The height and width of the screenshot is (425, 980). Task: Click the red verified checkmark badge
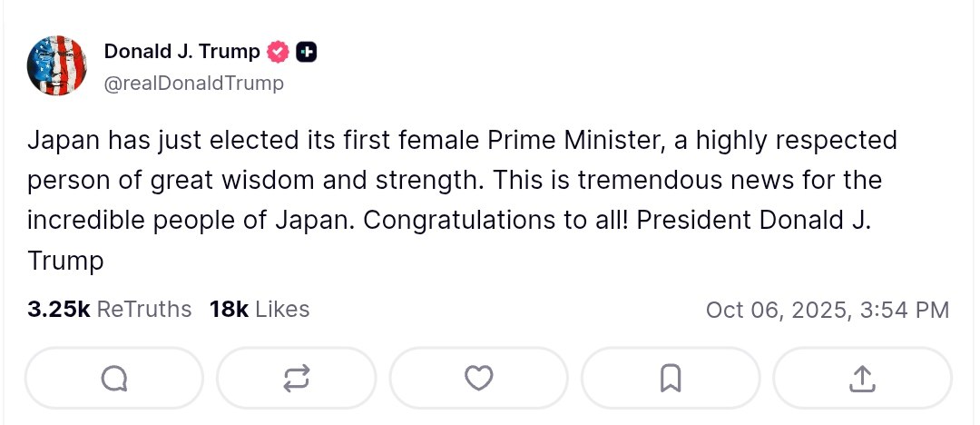click(x=279, y=52)
